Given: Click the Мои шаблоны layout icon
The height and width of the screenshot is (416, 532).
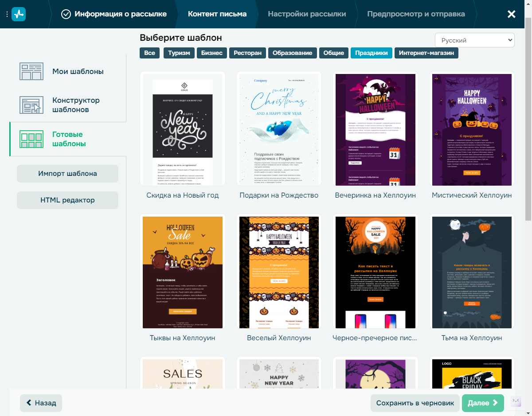Looking at the screenshot, I should tap(31, 71).
